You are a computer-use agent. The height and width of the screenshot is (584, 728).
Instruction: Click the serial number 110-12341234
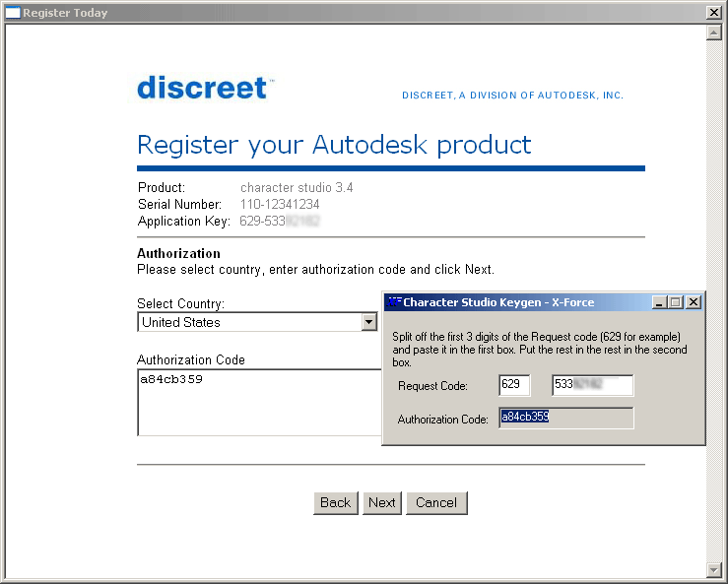[280, 204]
